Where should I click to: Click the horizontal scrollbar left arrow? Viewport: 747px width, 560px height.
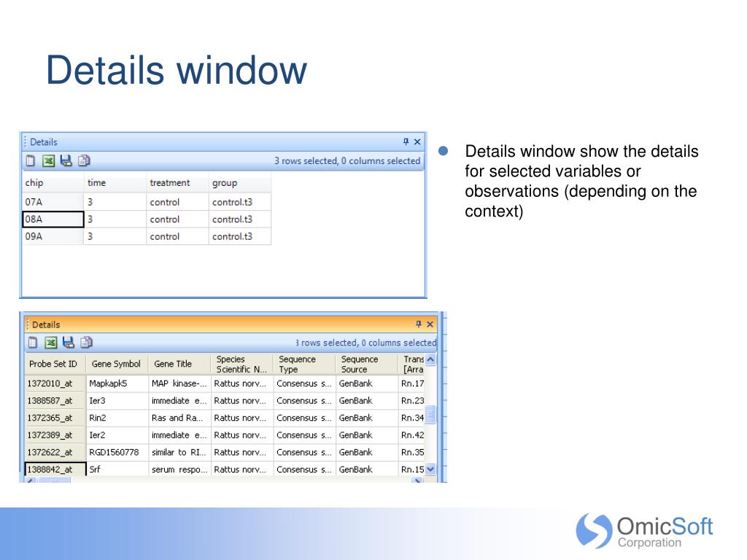[31, 480]
